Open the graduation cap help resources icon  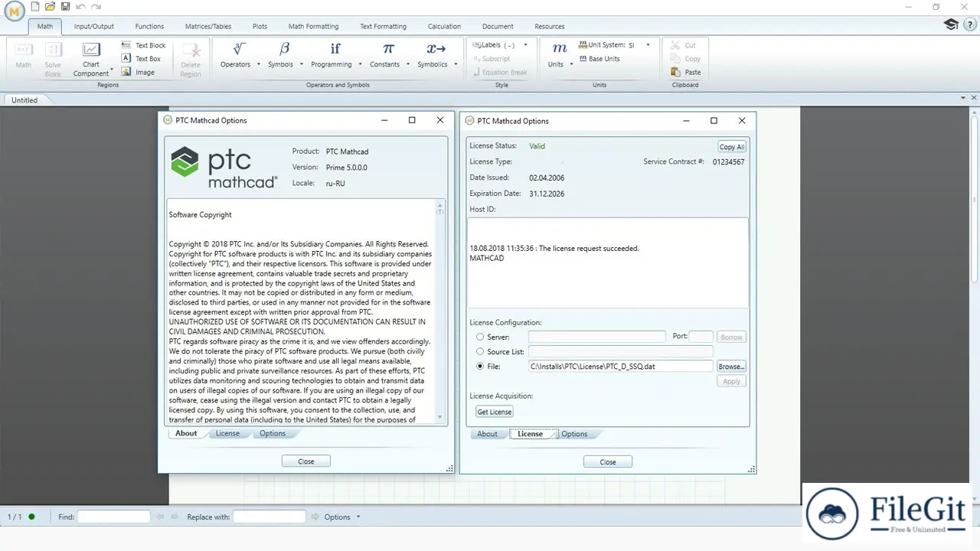[x=951, y=24]
